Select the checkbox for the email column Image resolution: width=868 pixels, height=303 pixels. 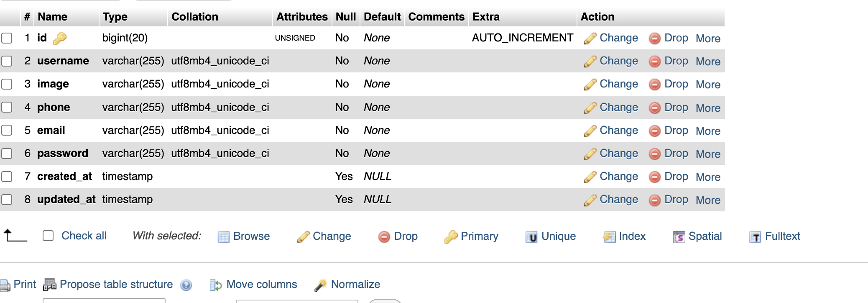[7, 130]
